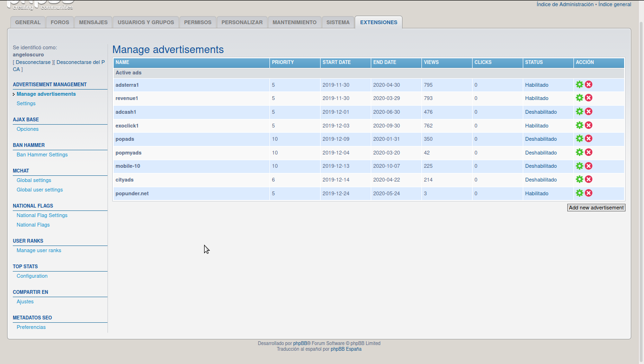Switch to the Usuarios y Grupos tab
The height and width of the screenshot is (364, 644).
tap(146, 22)
